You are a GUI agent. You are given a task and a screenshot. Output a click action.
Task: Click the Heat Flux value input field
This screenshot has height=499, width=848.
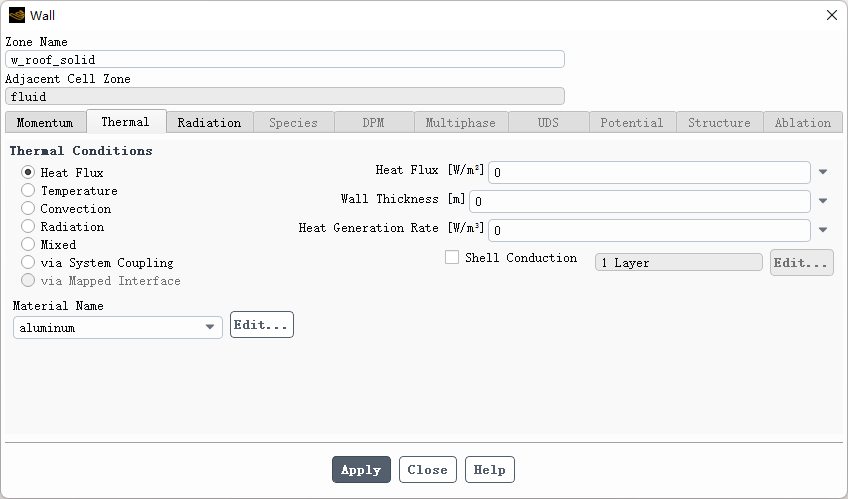(x=649, y=173)
